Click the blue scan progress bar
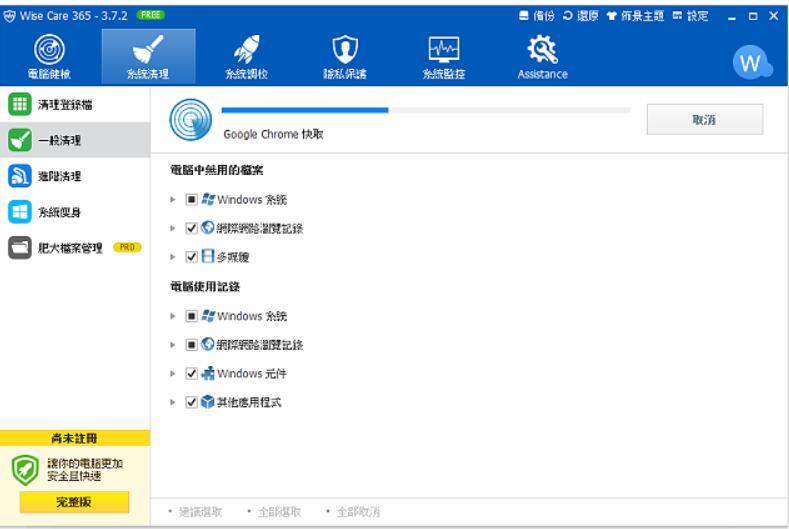Image resolution: width=789 pixels, height=529 pixels. 426,110
